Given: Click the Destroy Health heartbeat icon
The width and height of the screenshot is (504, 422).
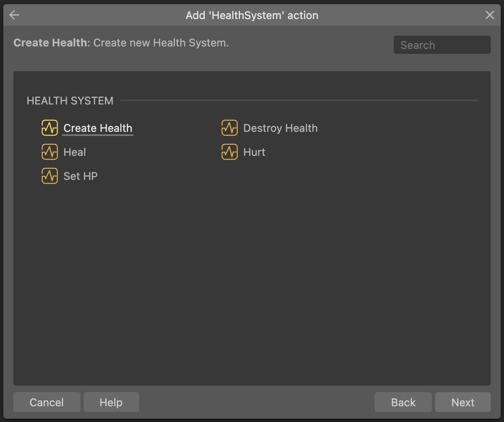Looking at the screenshot, I should (230, 128).
